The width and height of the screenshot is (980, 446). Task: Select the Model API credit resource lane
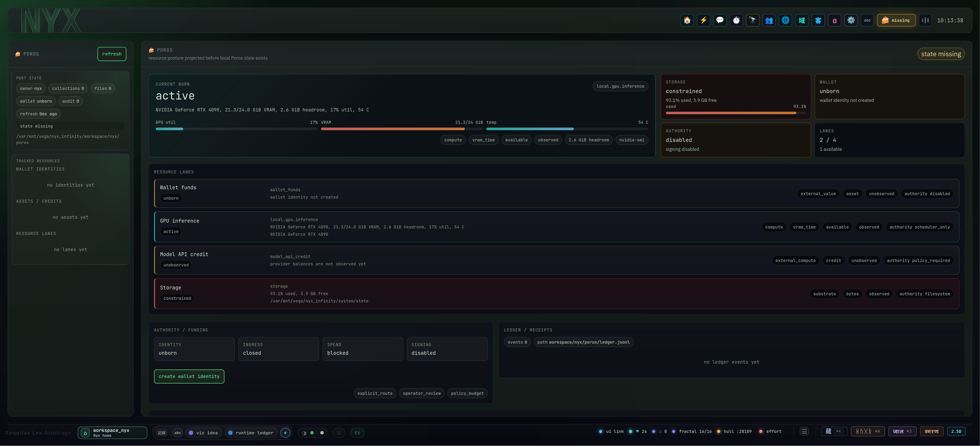pos(557,260)
